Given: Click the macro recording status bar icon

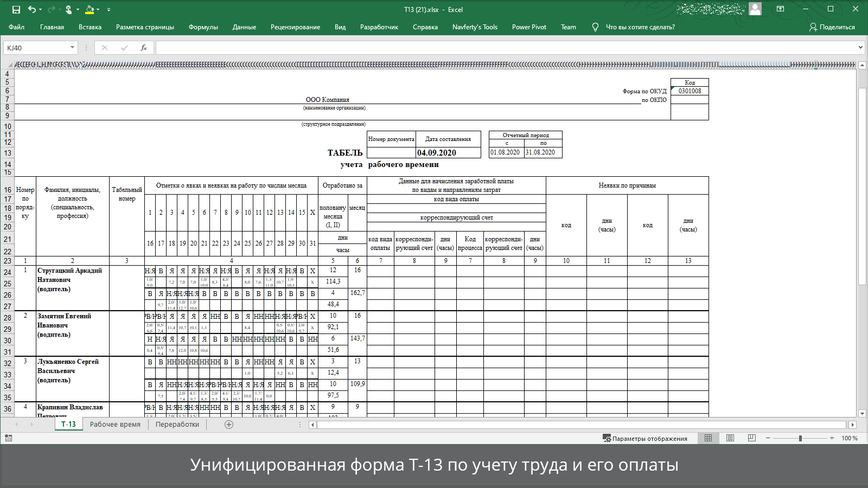Looking at the screenshot, I should coord(8,438).
